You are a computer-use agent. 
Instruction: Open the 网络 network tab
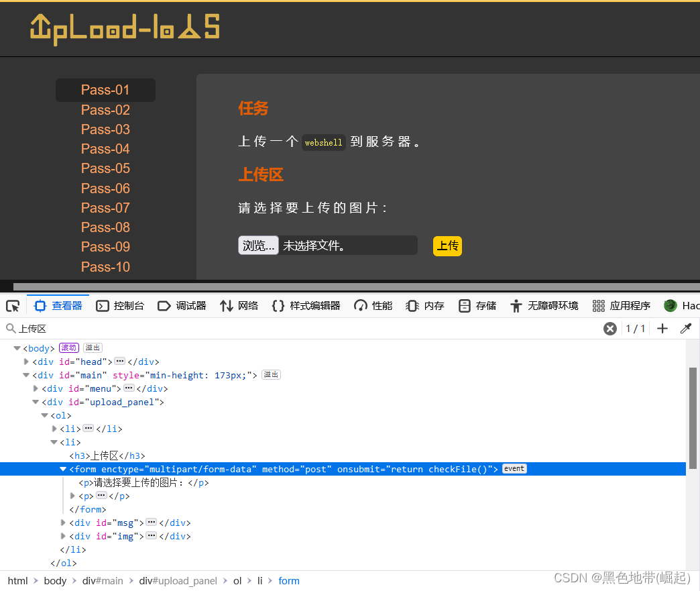(x=239, y=306)
